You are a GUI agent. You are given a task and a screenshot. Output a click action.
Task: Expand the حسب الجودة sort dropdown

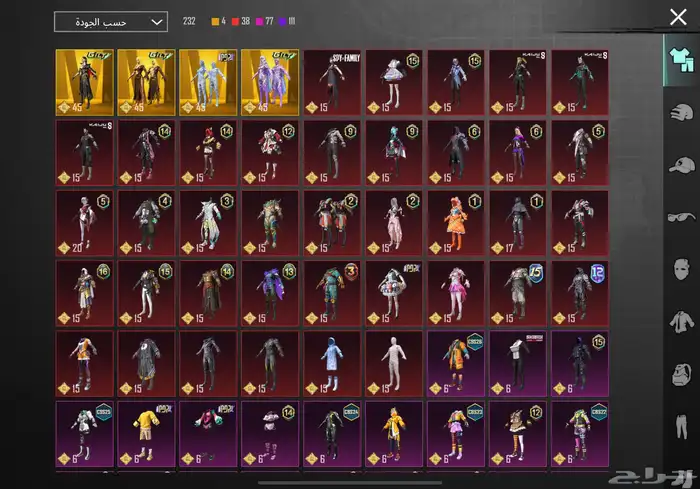pos(111,22)
